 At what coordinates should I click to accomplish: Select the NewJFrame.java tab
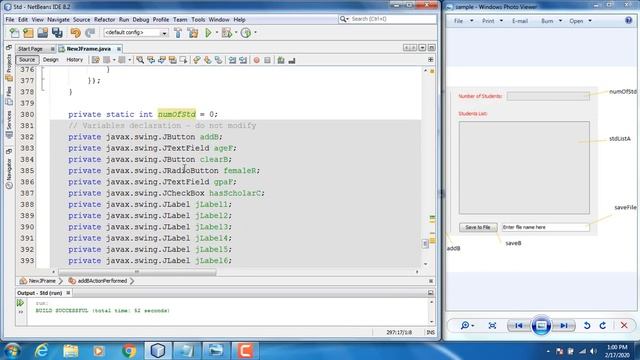tap(89, 49)
